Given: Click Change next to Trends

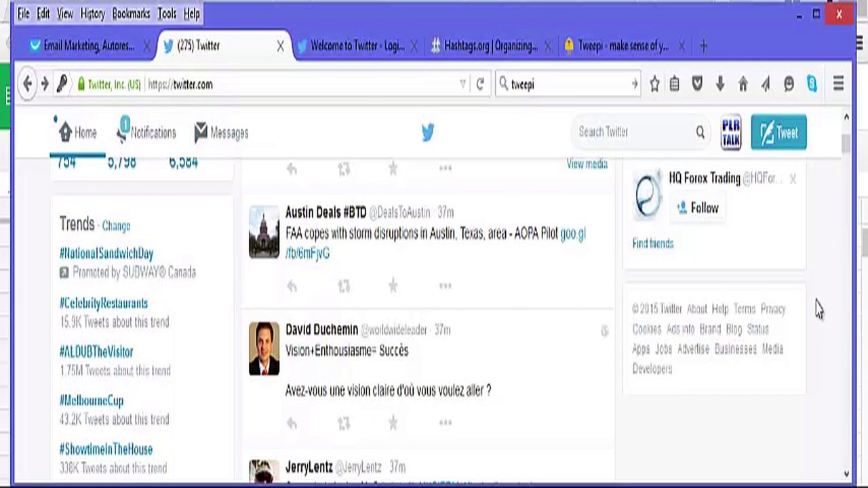Looking at the screenshot, I should coord(116,226).
